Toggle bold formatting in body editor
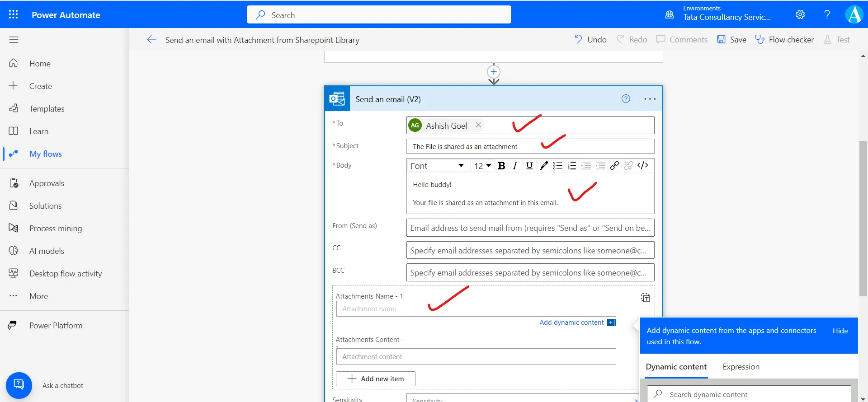This screenshot has width=868, height=402. coord(501,166)
